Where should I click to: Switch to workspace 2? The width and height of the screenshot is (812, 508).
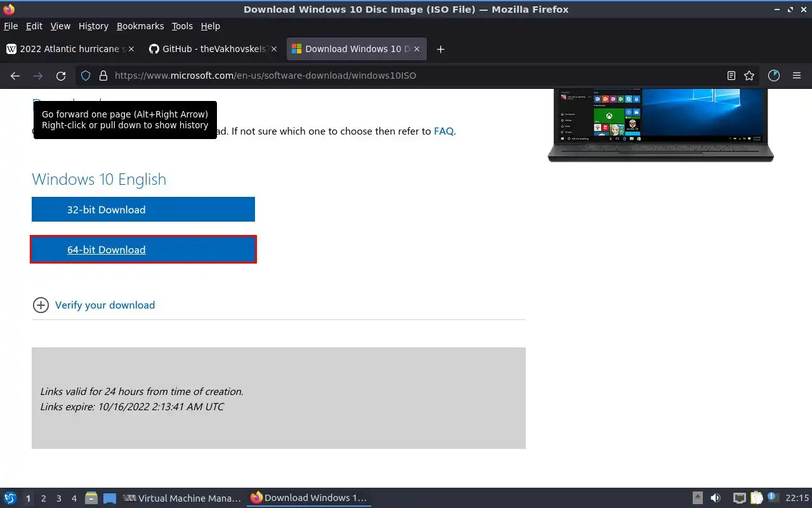pos(44,498)
